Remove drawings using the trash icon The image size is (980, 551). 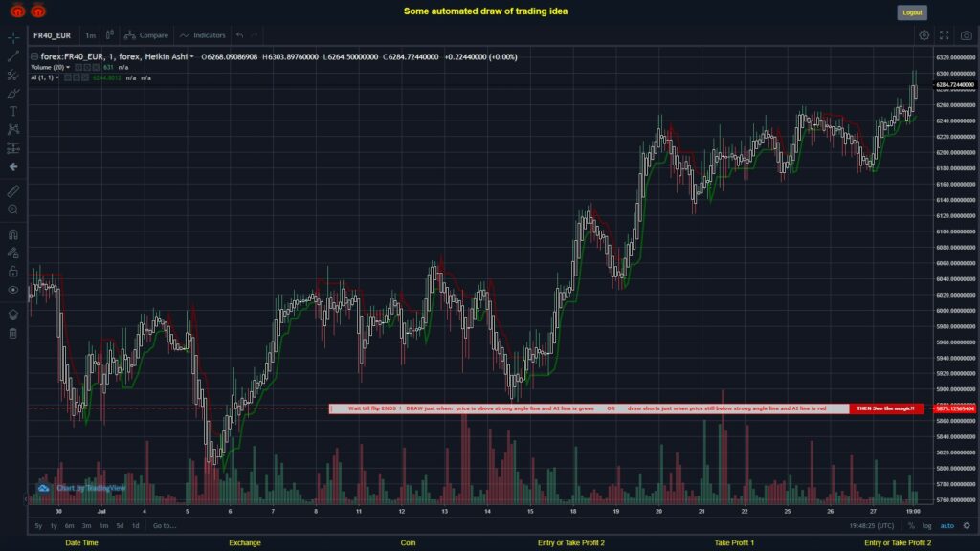tap(13, 333)
